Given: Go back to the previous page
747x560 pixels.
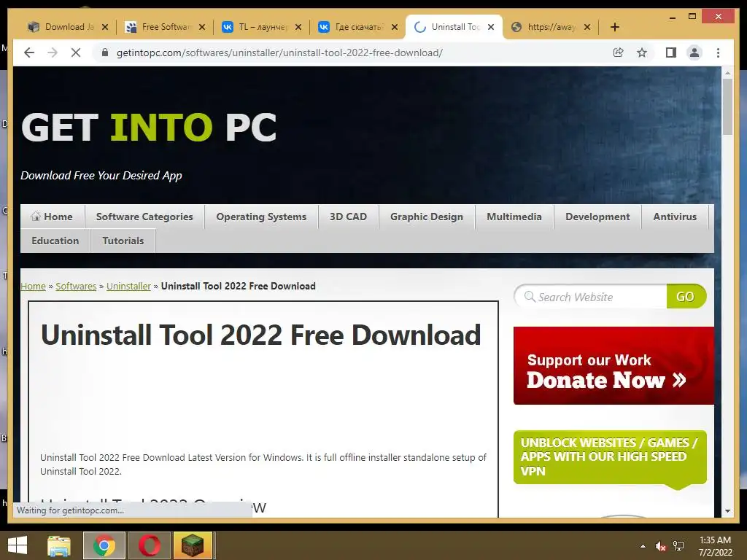Looking at the screenshot, I should click(29, 52).
